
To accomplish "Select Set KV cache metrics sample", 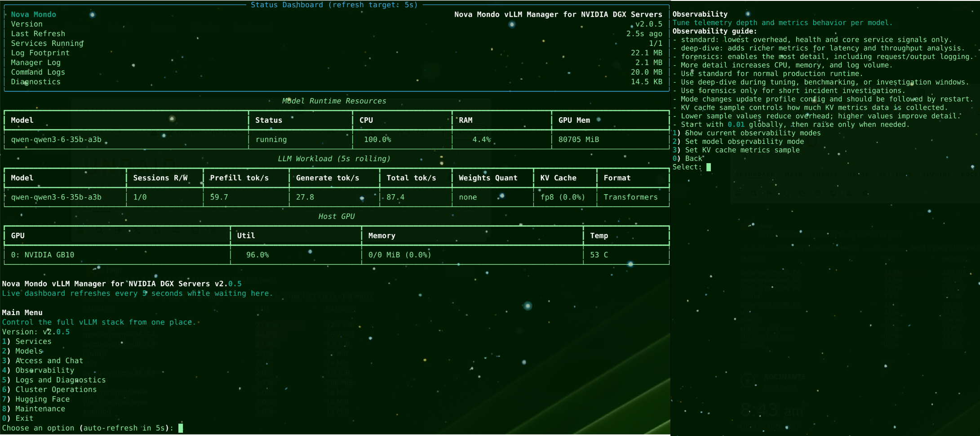I will click(x=736, y=150).
